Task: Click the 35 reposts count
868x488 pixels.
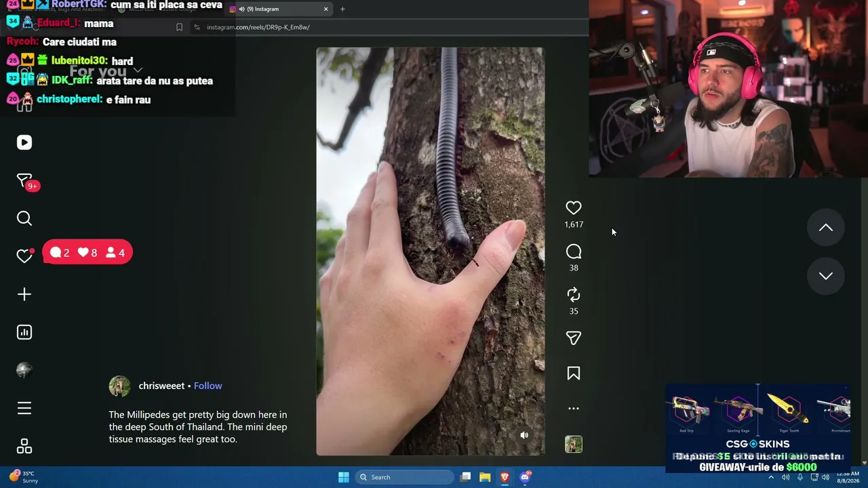Action: (x=574, y=311)
